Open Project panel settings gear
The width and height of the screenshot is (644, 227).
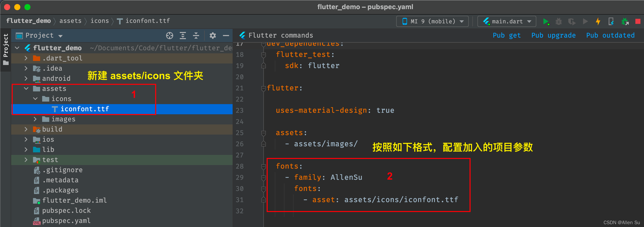(x=213, y=36)
